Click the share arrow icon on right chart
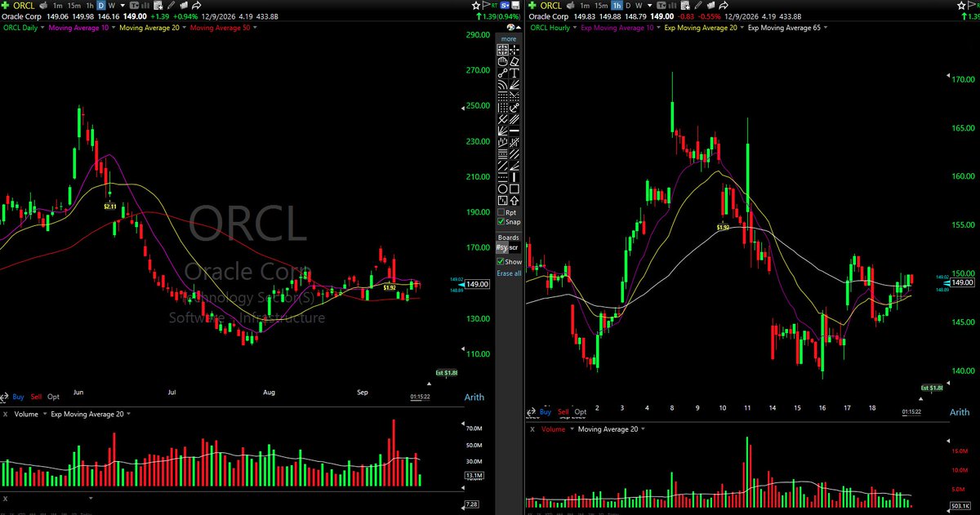The width and height of the screenshot is (980, 515). [x=724, y=5]
